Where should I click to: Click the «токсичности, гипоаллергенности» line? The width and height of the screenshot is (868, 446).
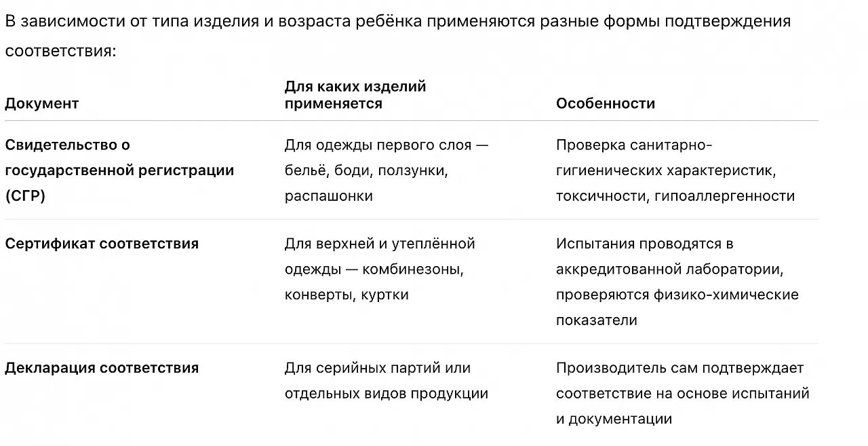pyautogui.click(x=675, y=196)
